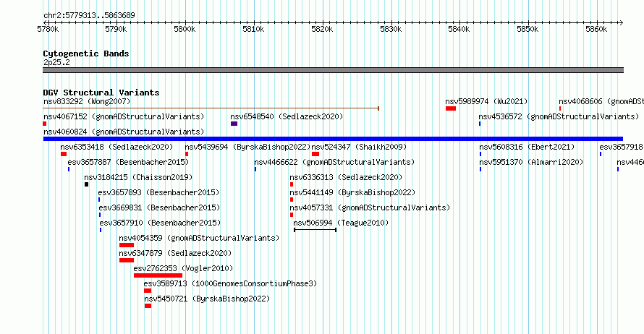Click the DGV Structural Variants track title

click(x=101, y=93)
